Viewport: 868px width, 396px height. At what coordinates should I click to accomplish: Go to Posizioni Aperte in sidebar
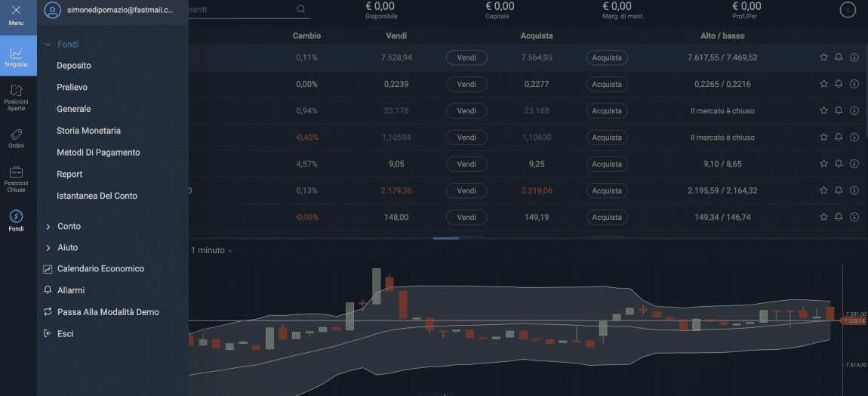coord(16,97)
